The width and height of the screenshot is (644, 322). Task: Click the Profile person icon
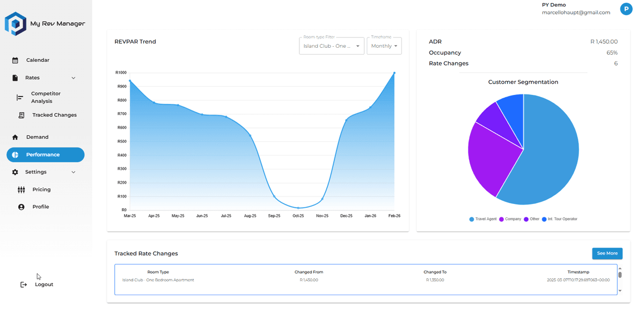point(21,206)
